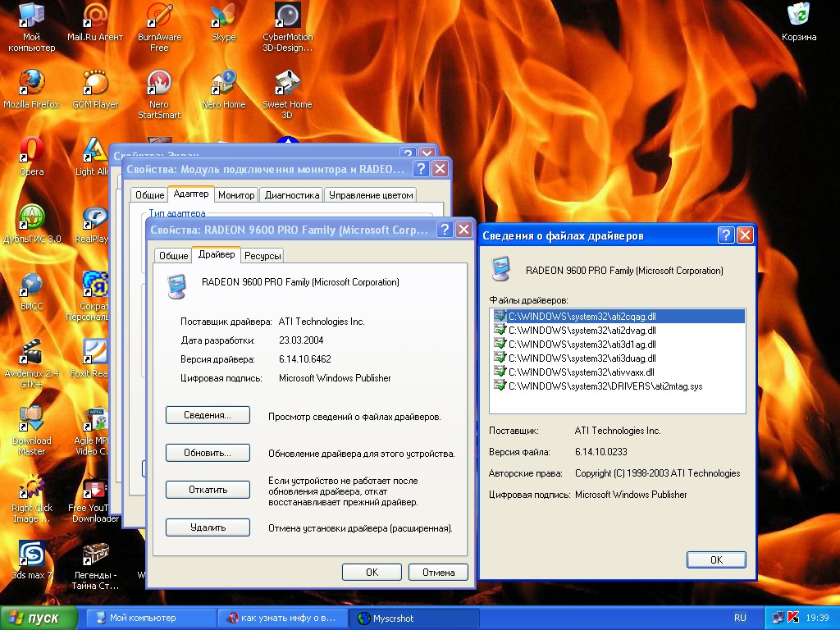Launch the Nero StartSmart shortcut
This screenshot has width=840, height=630.
pos(159,94)
